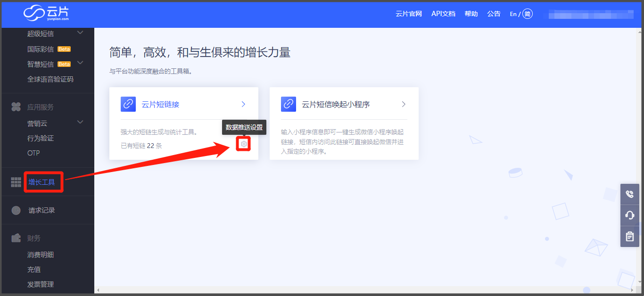Select 营销云 in the sidebar

pyautogui.click(x=37, y=123)
